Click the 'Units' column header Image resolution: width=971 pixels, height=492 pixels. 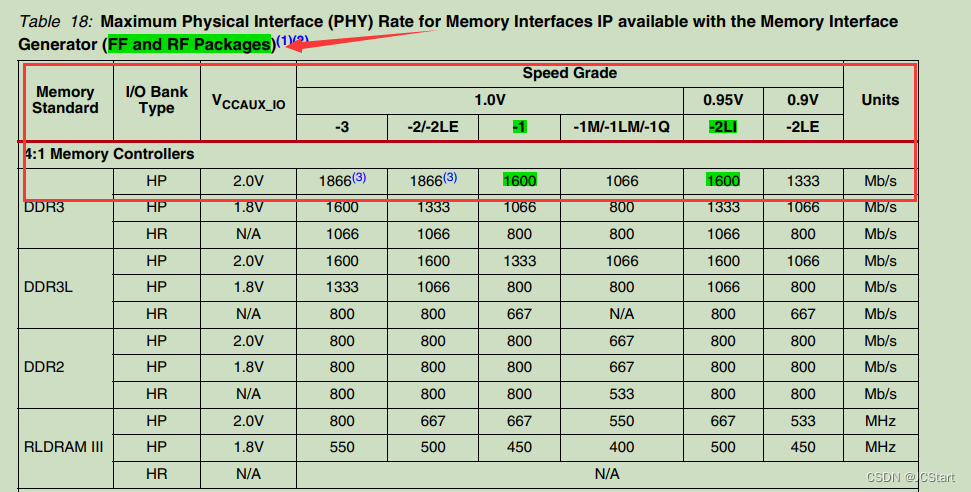[881, 100]
